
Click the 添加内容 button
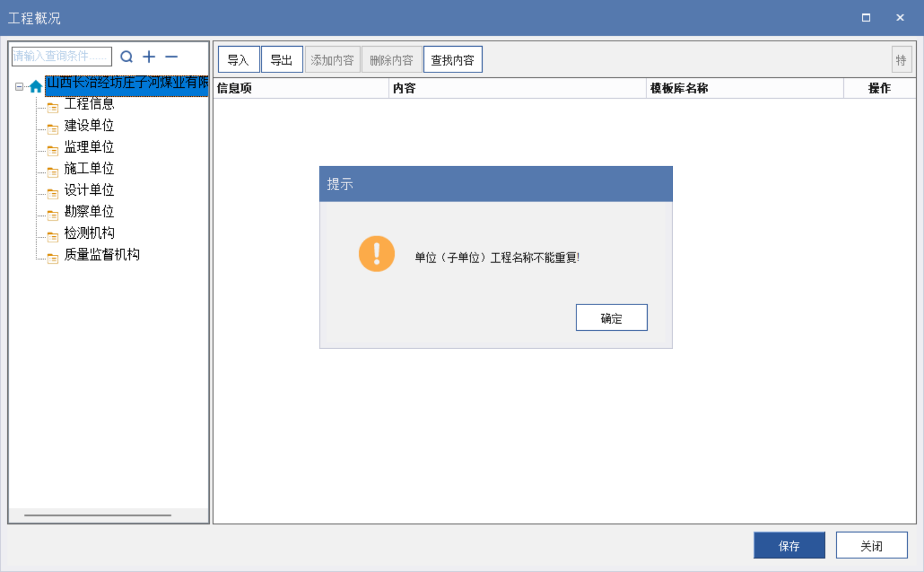(333, 60)
